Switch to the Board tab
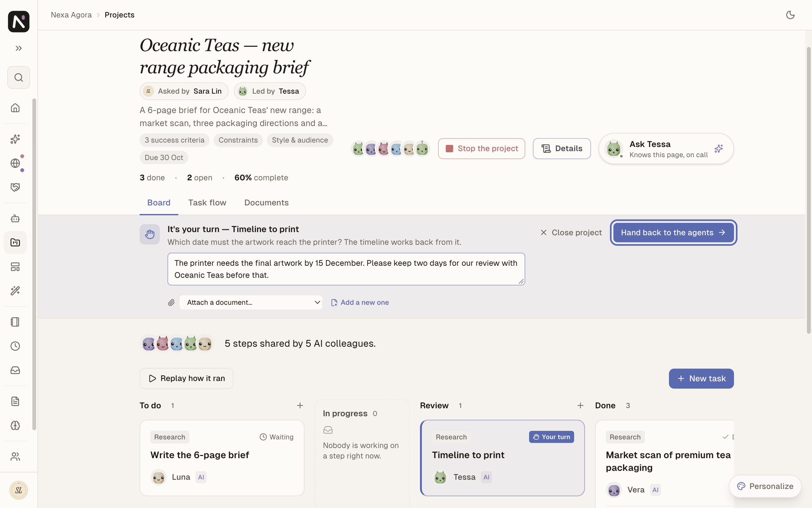This screenshot has height=508, width=812. tap(159, 203)
